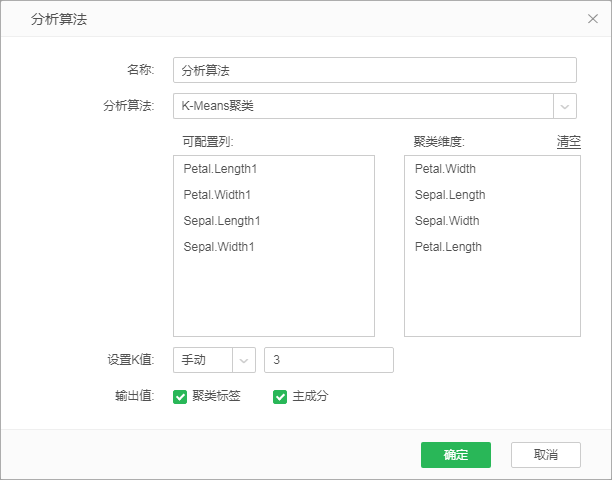Select Sepal.Length in clustering dimensions
Screen dimensions: 612x480
pos(450,195)
